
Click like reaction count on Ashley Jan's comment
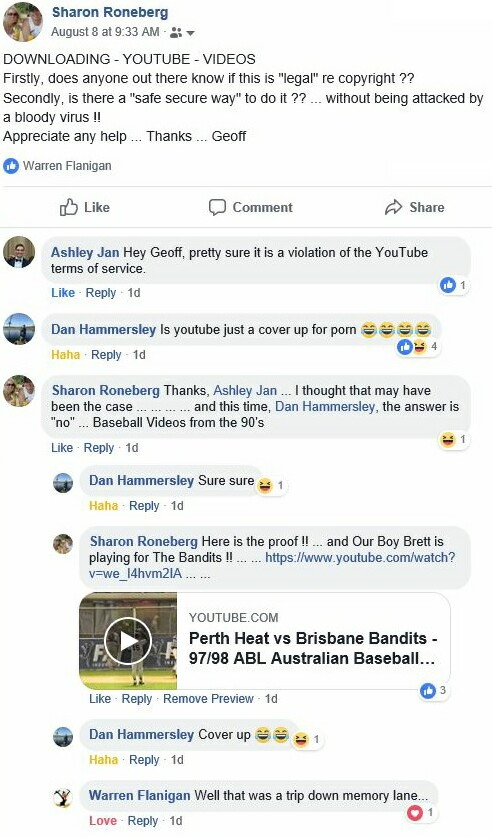click(453, 285)
